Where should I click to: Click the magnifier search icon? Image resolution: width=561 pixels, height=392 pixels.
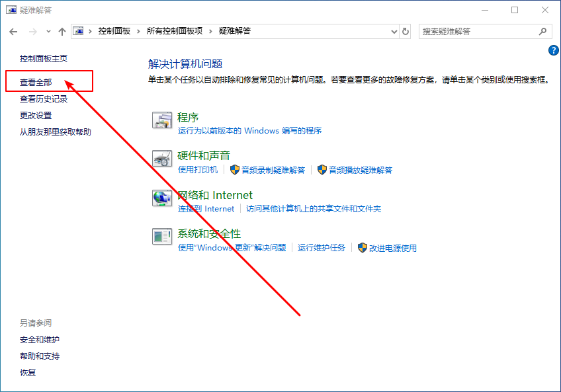tap(542, 31)
